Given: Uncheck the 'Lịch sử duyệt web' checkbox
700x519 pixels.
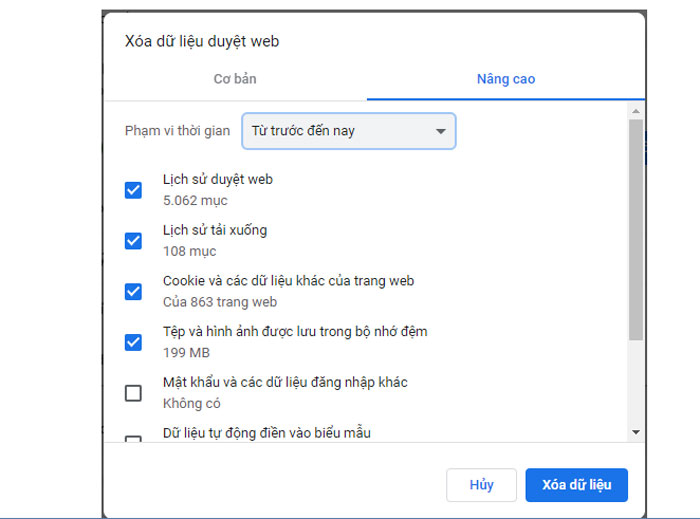Looking at the screenshot, I should point(133,190).
